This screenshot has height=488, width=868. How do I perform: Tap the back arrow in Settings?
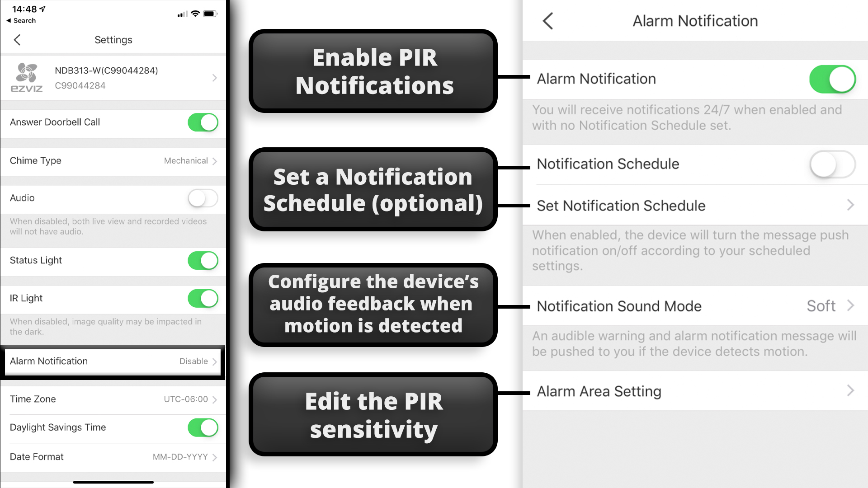click(x=17, y=40)
